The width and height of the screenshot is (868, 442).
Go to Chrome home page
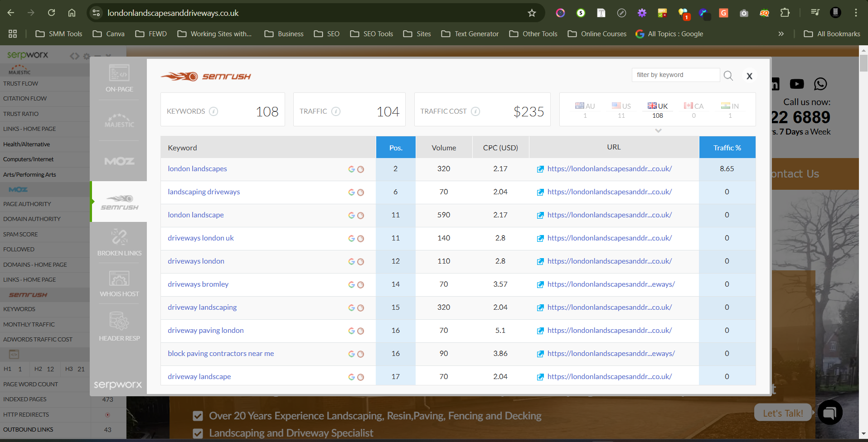coord(72,13)
